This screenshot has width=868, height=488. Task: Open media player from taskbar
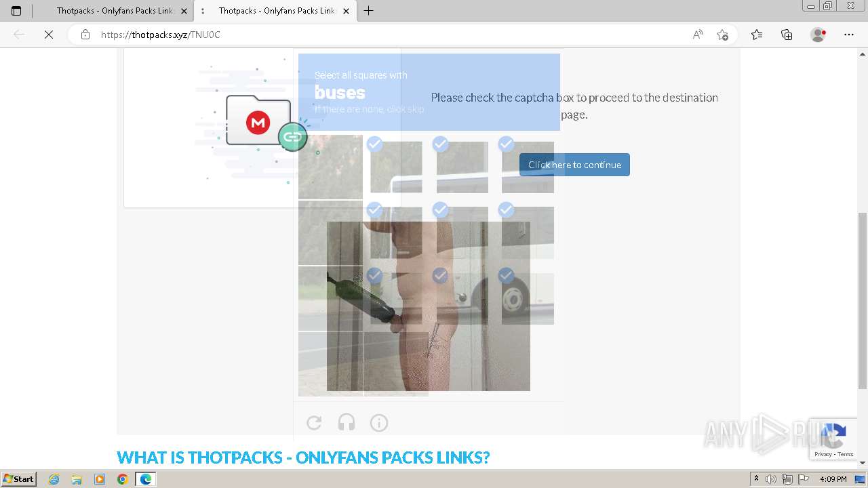click(x=100, y=479)
